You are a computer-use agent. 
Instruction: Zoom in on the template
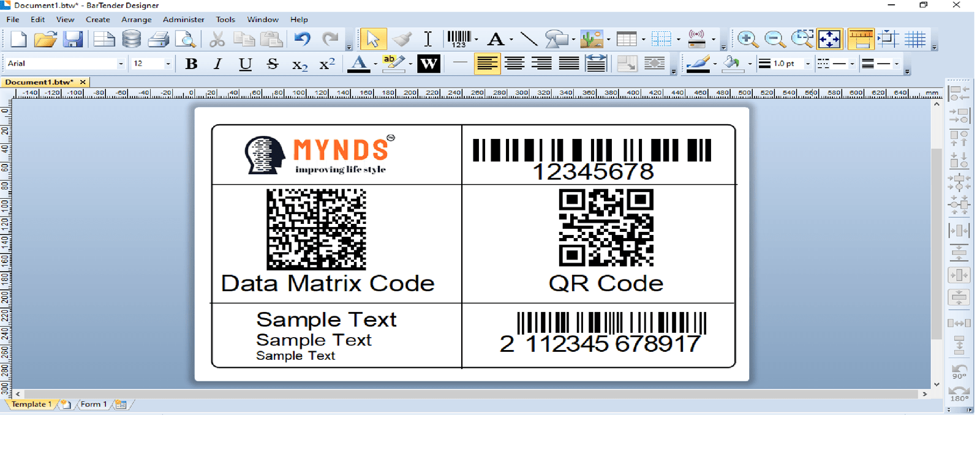click(747, 39)
